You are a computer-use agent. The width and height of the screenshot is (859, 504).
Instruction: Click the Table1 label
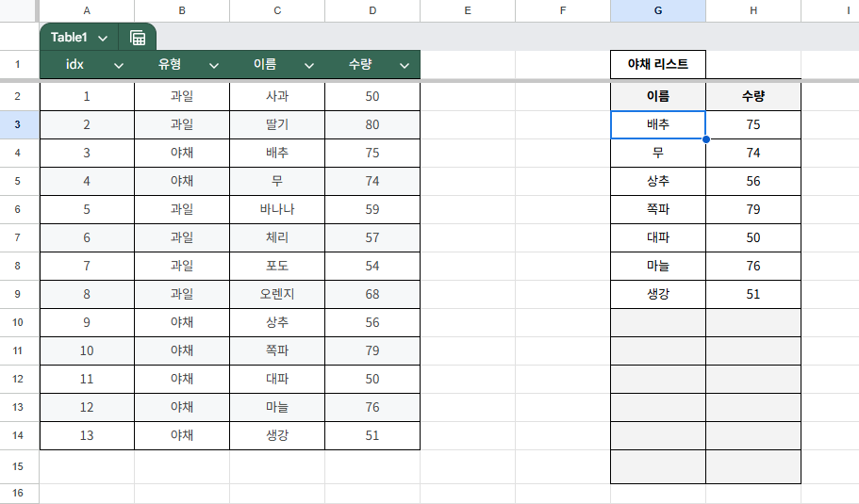coord(69,38)
